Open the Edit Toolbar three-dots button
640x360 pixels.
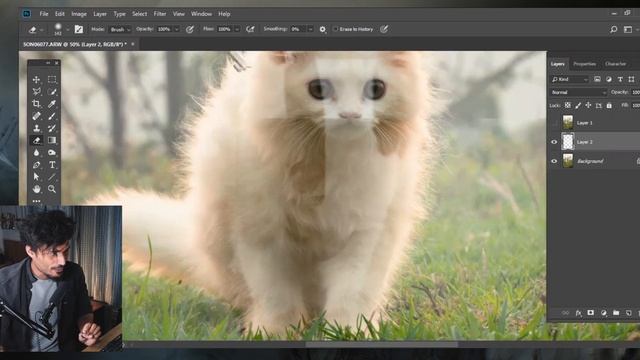pos(36,201)
